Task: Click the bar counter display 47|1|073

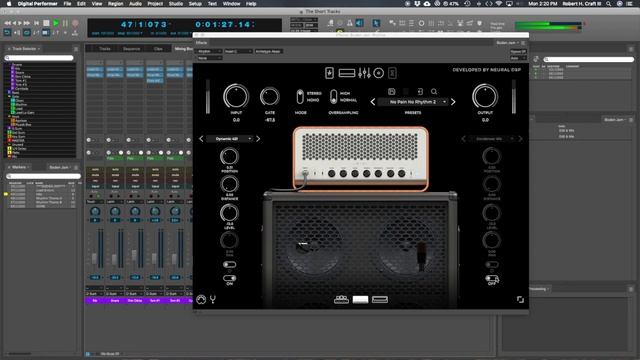Action: point(144,24)
